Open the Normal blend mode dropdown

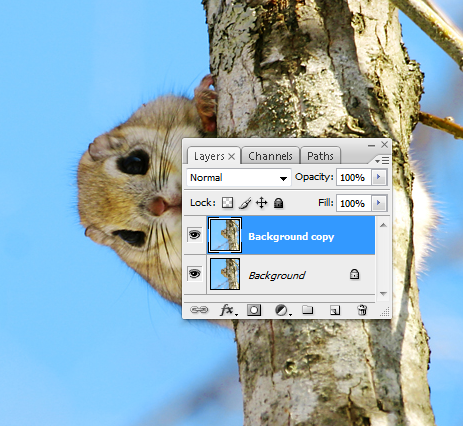[239, 178]
